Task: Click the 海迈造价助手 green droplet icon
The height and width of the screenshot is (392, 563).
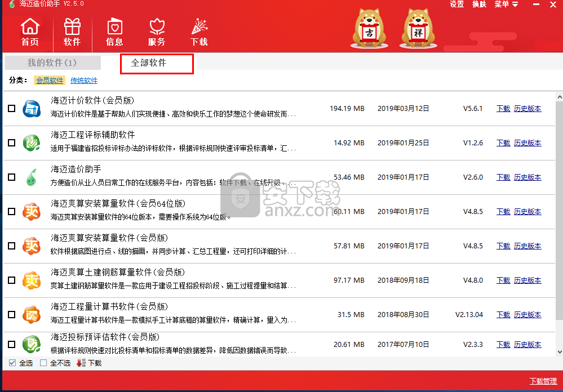Action: click(32, 177)
